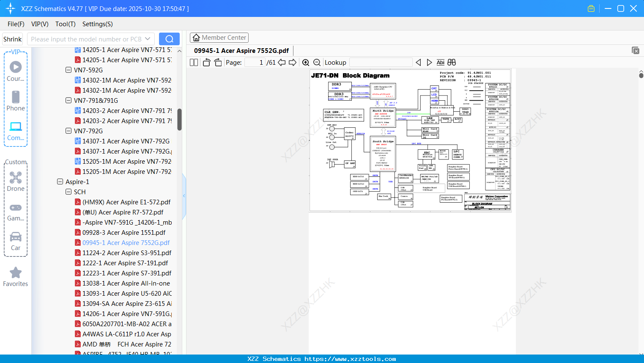Click the document viewer scrollbar thumb

641,75
